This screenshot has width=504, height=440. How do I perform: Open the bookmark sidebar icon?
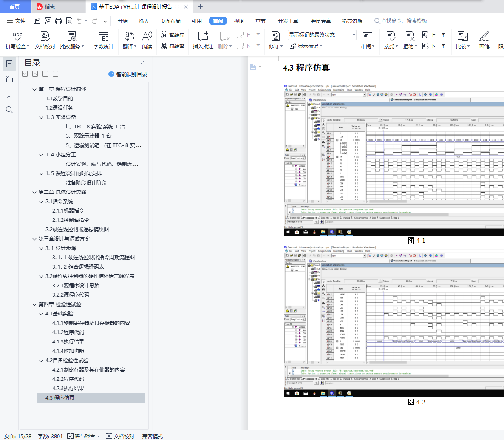coord(9,94)
